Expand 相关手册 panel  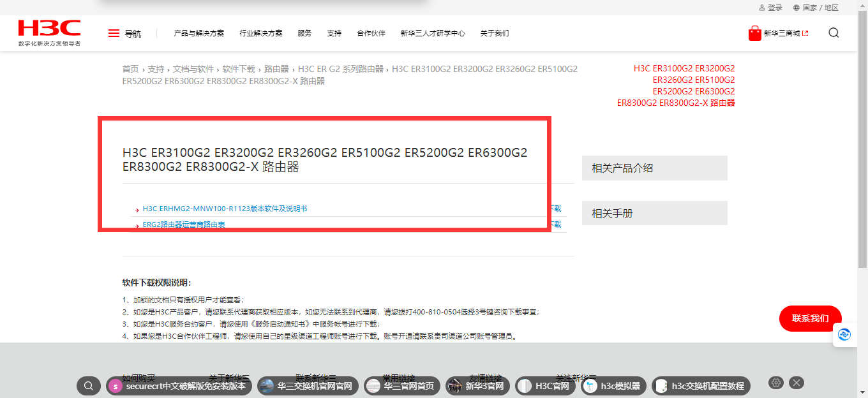[x=655, y=213]
